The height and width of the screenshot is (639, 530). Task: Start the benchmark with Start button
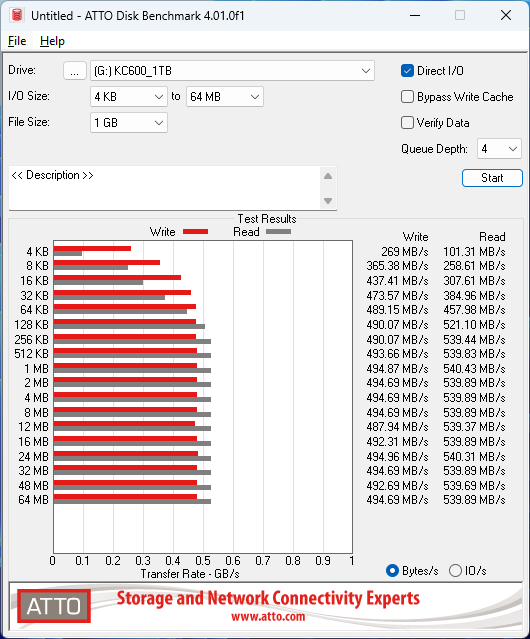[x=492, y=178]
